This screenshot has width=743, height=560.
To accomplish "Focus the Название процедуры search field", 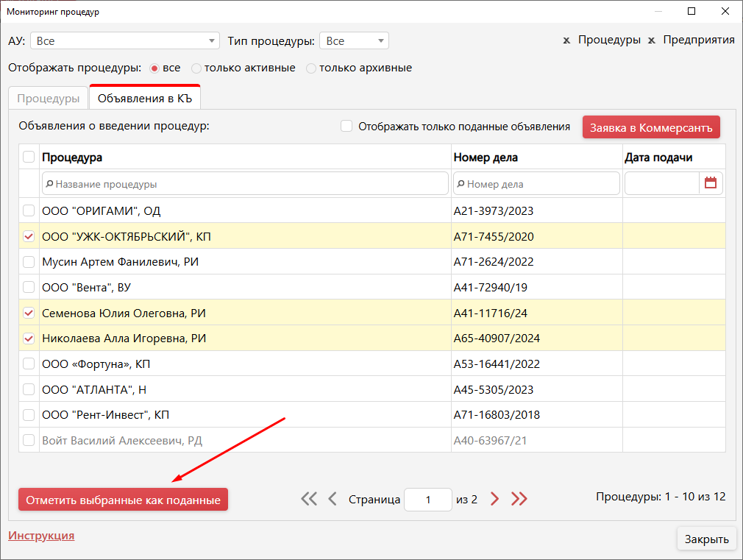I will [x=245, y=184].
